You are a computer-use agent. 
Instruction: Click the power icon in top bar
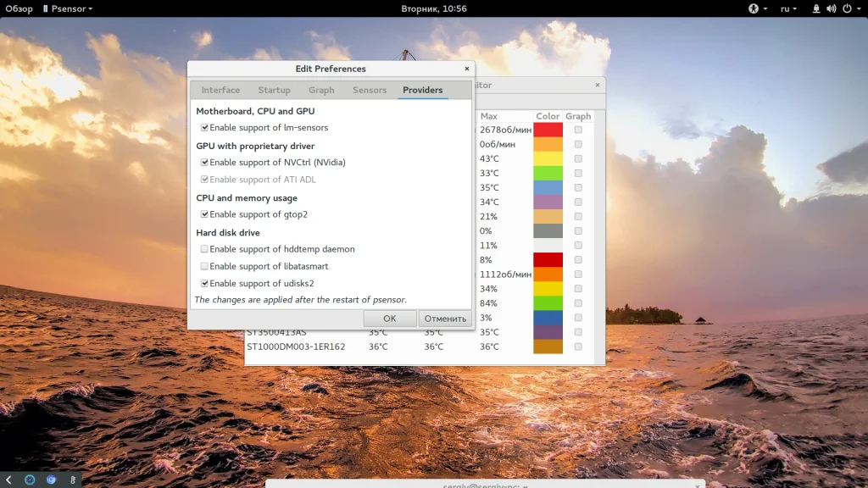coord(848,8)
